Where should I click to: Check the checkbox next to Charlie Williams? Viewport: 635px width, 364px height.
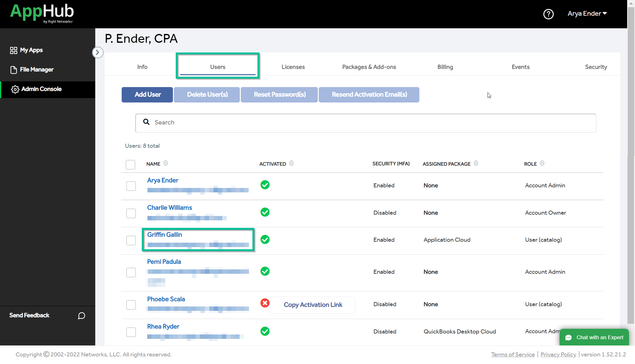(x=131, y=213)
